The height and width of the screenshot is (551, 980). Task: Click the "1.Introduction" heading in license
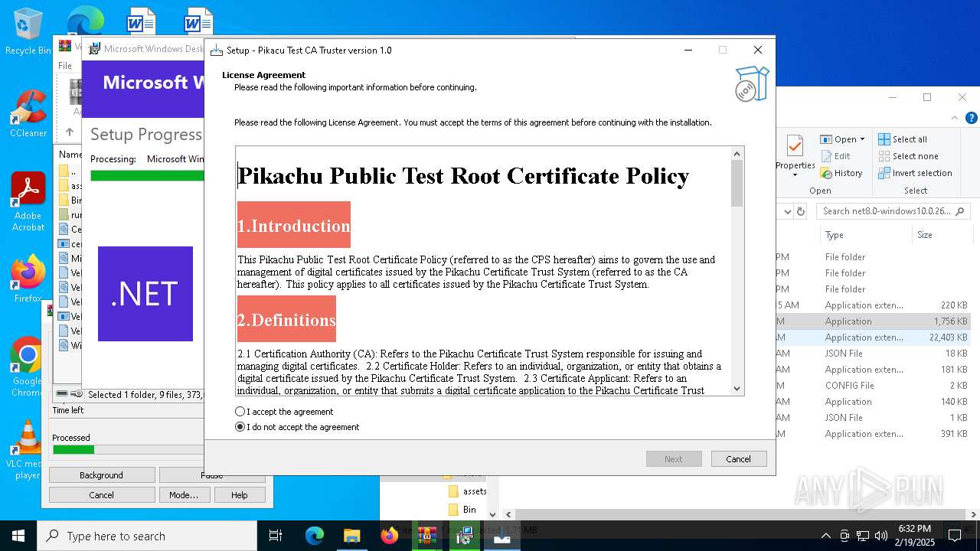294,226
